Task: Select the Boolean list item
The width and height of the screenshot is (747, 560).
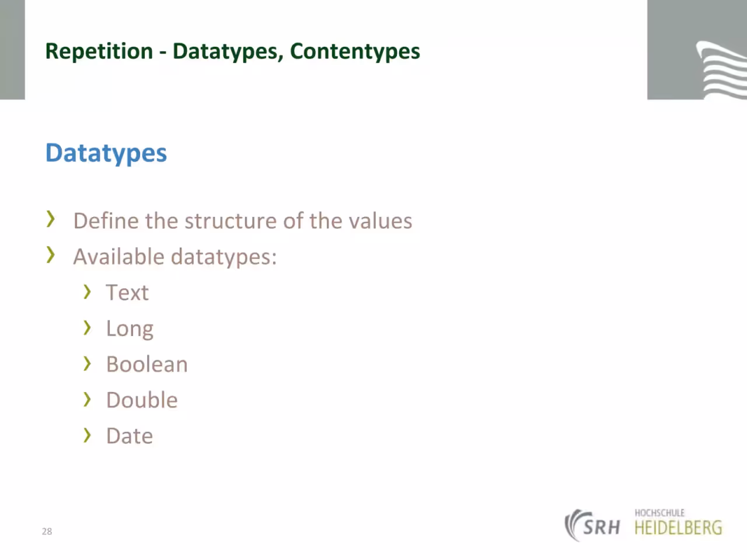Action: (147, 364)
